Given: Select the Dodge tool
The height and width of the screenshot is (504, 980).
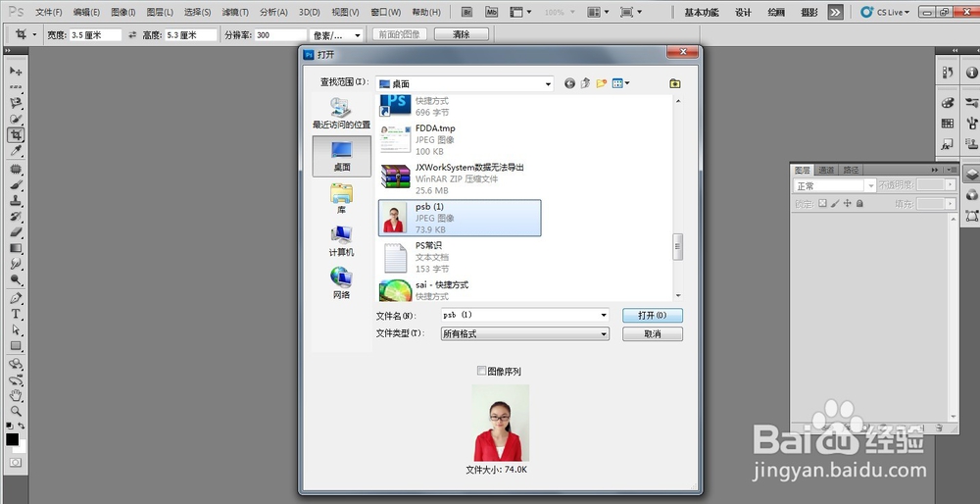Looking at the screenshot, I should coord(16,279).
